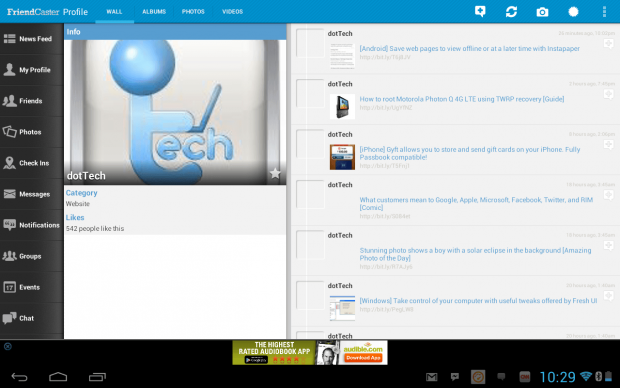This screenshot has height=388, width=620.
Task: Tap the plus icon on Motorola Photon post
Action: tap(609, 94)
